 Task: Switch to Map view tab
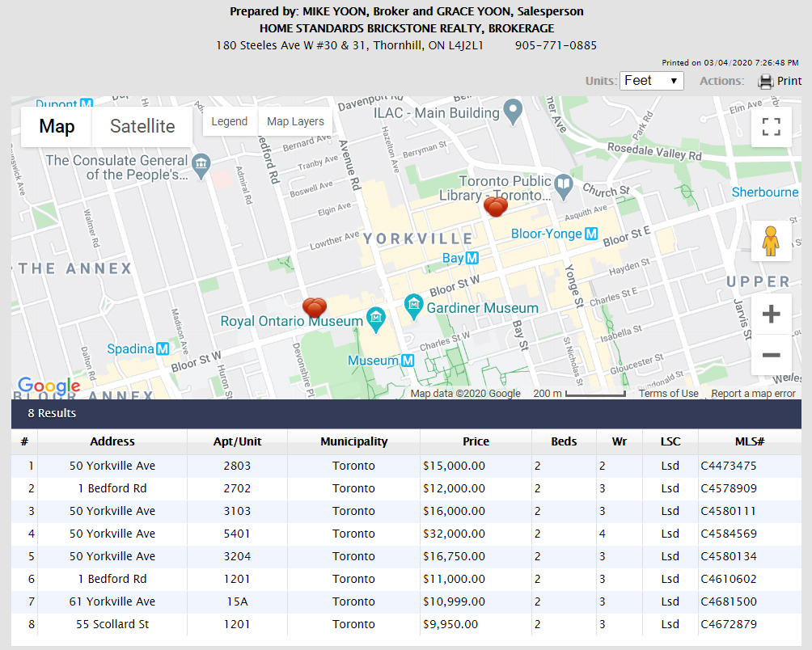(x=57, y=126)
